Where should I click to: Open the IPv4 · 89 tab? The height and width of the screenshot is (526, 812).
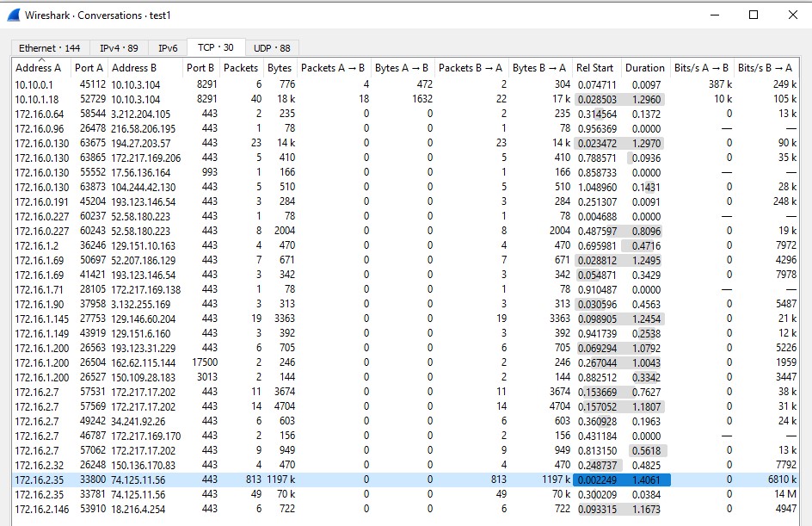[119, 48]
